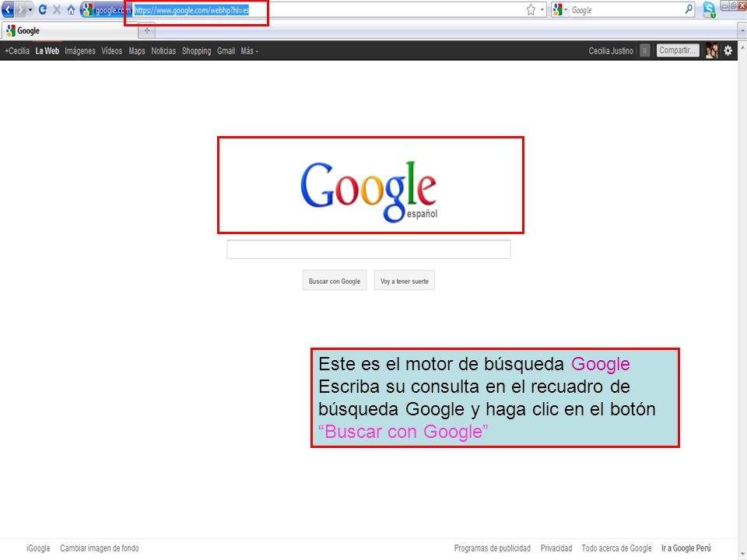Viewport: 747px width, 560px height.
Task: Click the magnifier search icon in toolbar
Action: click(689, 9)
